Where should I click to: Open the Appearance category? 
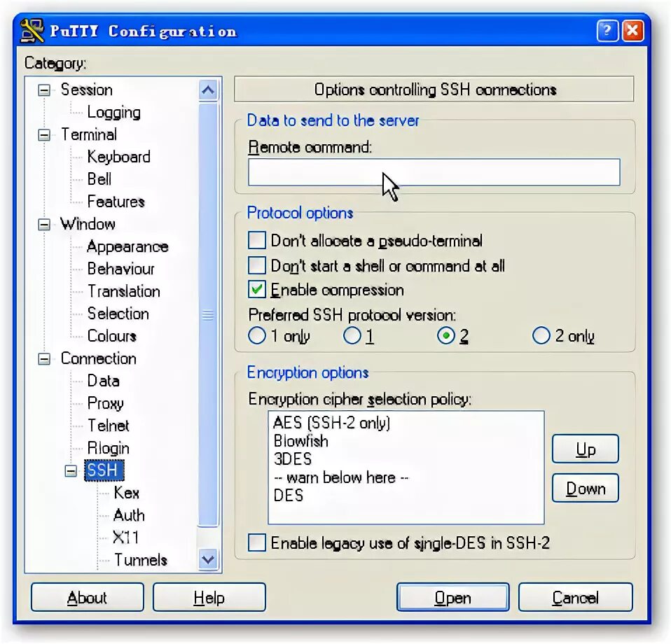point(127,246)
